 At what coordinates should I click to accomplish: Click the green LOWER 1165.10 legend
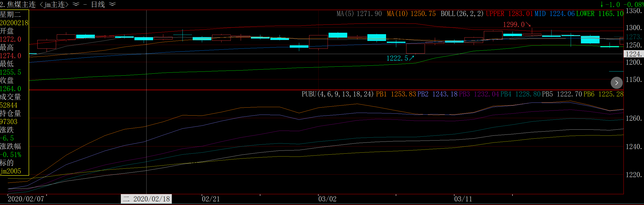pyautogui.click(x=600, y=14)
